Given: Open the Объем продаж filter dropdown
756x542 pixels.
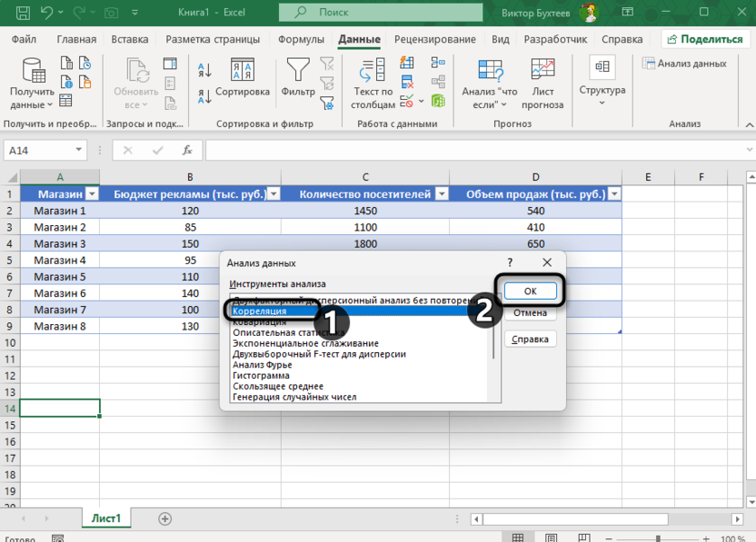Looking at the screenshot, I should click(x=614, y=194).
